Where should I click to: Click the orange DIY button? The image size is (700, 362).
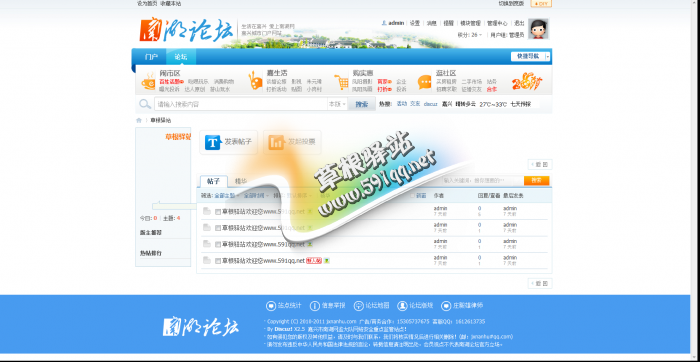(x=541, y=4)
